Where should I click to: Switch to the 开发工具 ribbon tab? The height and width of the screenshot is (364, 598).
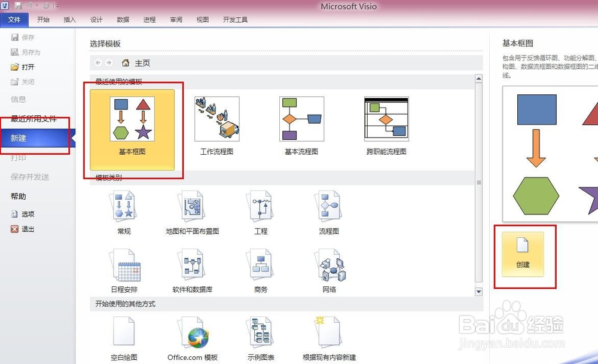235,20
